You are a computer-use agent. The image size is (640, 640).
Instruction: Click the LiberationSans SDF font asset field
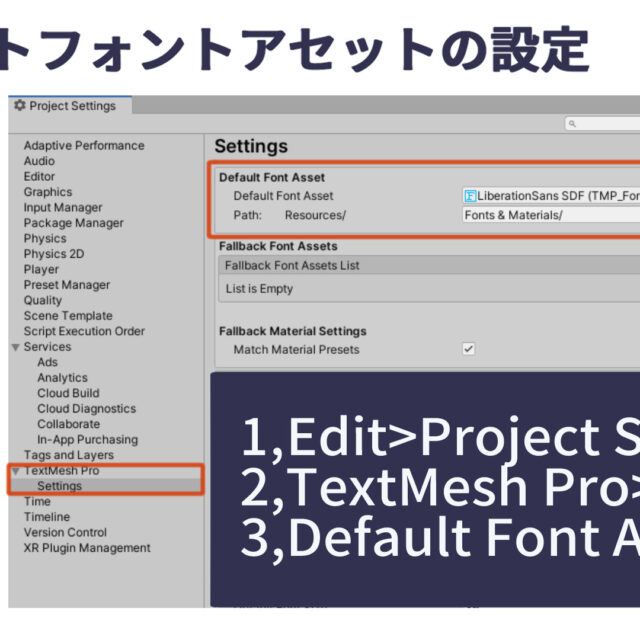point(551,196)
